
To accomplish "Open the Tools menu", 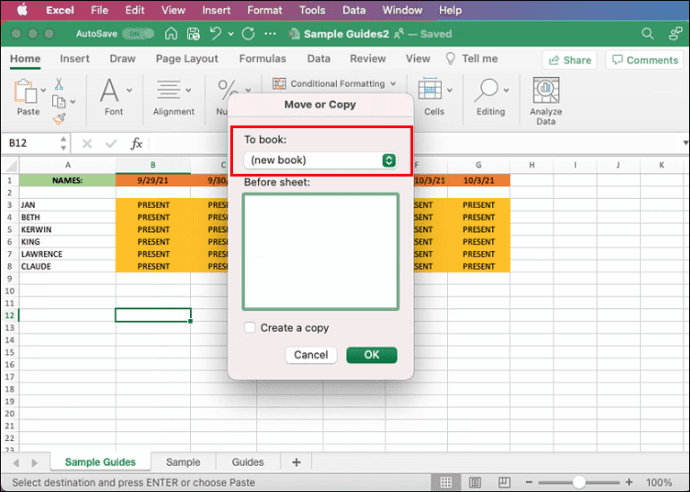I will pyautogui.click(x=312, y=10).
